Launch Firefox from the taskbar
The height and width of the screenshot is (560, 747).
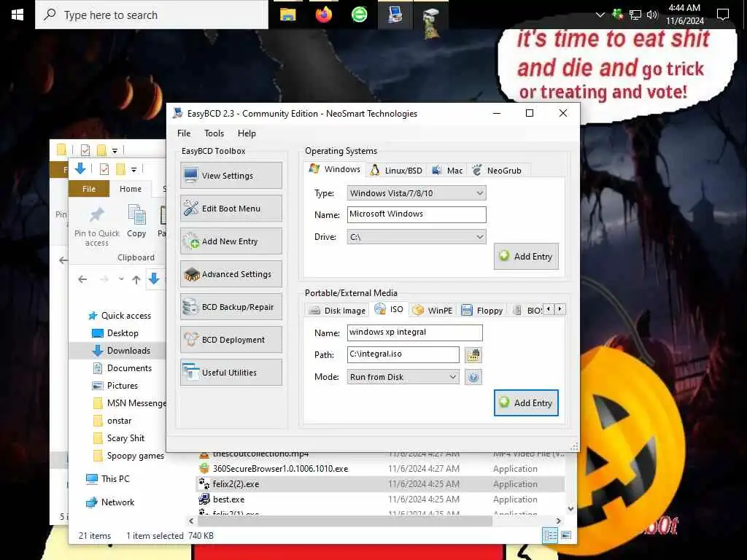(323, 15)
